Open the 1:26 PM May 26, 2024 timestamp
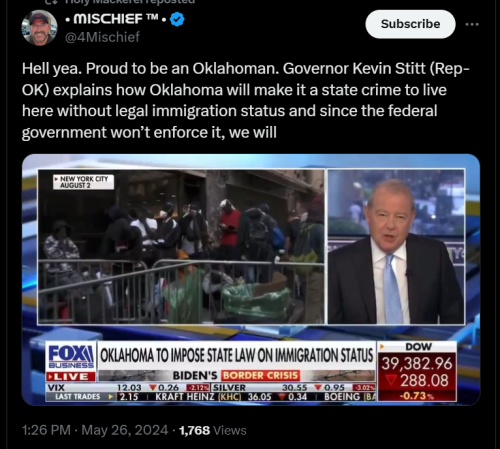Image resolution: width=500 pixels, height=449 pixels. [95, 430]
